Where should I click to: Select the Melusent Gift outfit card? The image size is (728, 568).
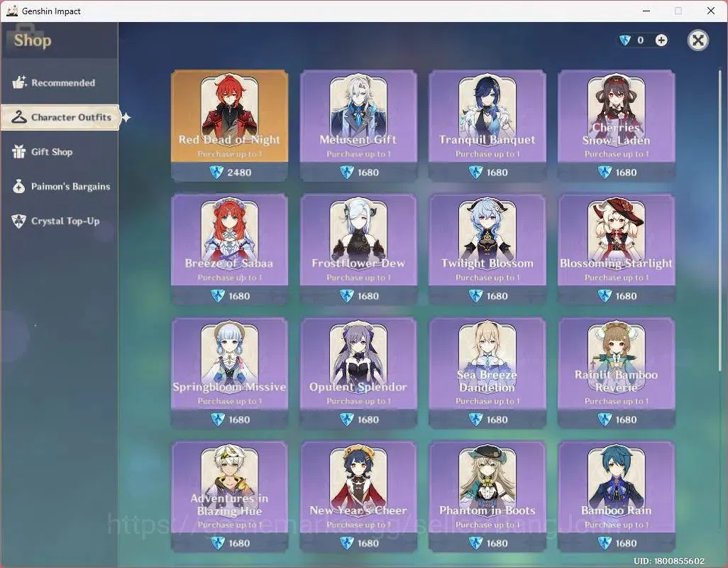[358, 126]
